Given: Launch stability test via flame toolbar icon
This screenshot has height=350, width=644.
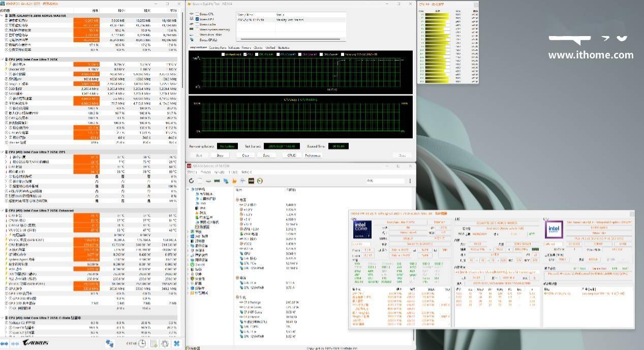Looking at the screenshot, I should click(x=234, y=181).
